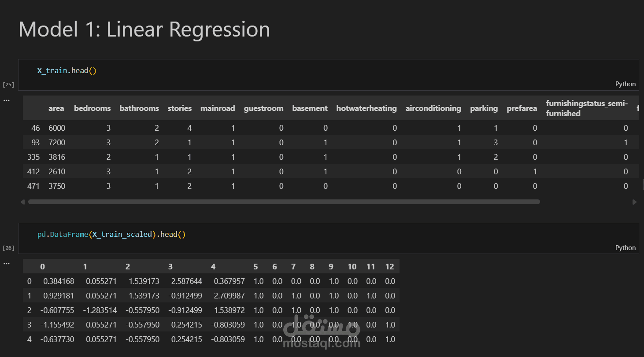Click the table's left scroll arrow
The height and width of the screenshot is (357, 644).
pos(22,202)
